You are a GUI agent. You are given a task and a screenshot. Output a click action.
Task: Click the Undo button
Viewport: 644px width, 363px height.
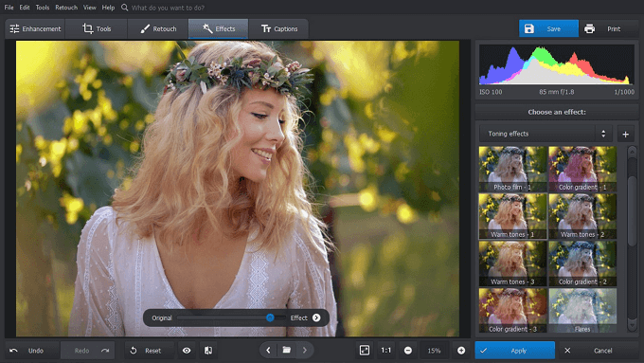point(31,351)
